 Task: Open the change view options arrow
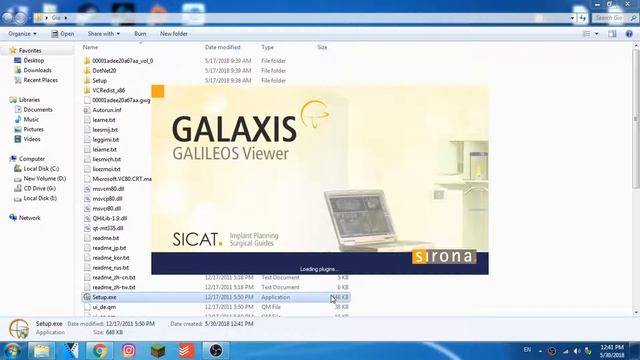(x=597, y=34)
